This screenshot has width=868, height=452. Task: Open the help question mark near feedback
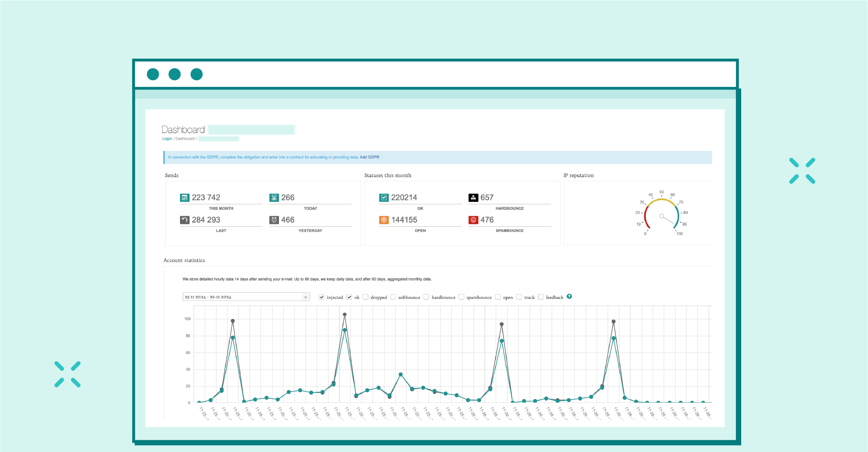click(x=569, y=296)
